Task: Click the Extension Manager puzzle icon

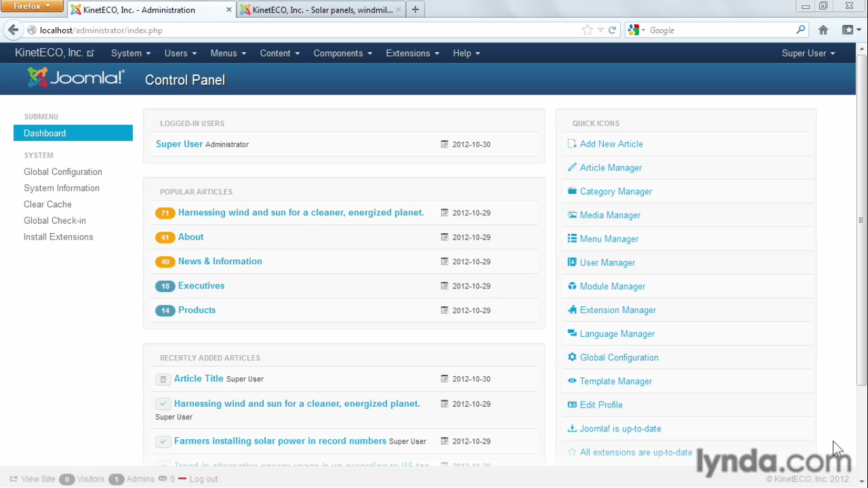Action: pyautogui.click(x=572, y=309)
